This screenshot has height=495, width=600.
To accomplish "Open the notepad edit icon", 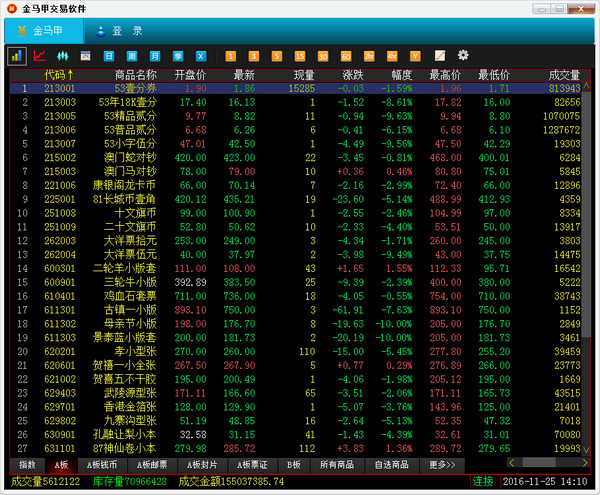I will point(440,56).
